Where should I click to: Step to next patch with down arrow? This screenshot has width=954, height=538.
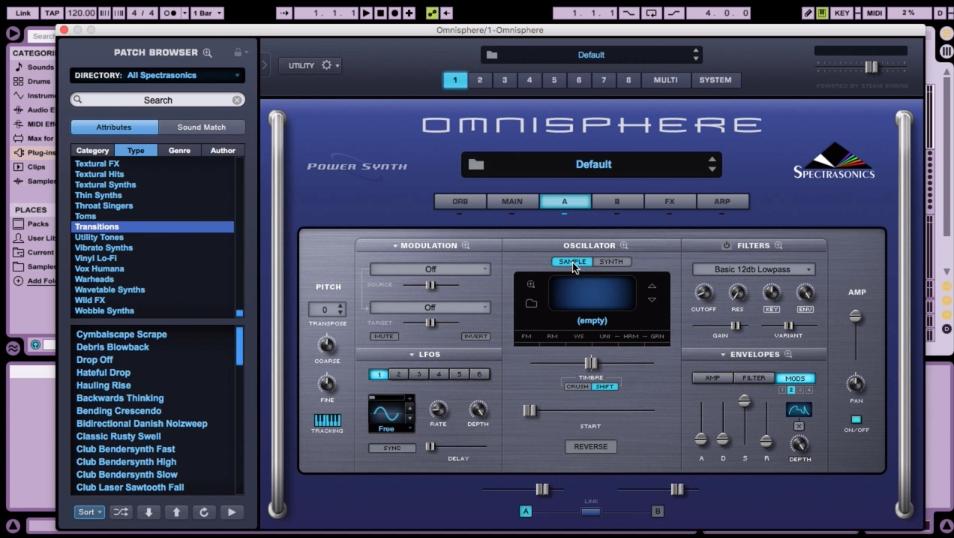148,512
